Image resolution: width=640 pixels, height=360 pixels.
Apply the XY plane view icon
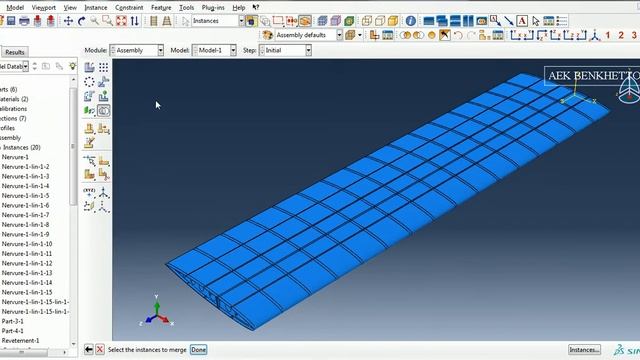(516, 35)
